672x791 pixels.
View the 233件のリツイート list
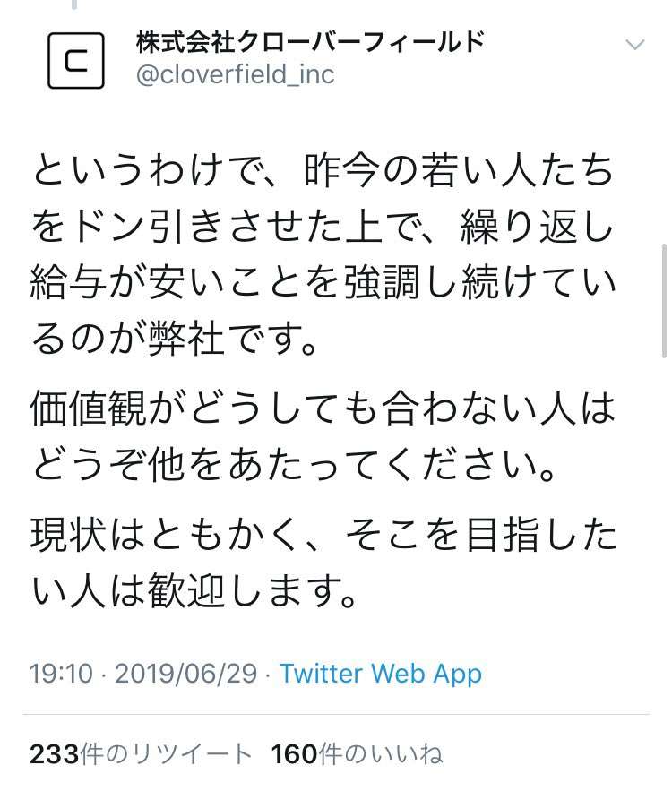click(141, 754)
